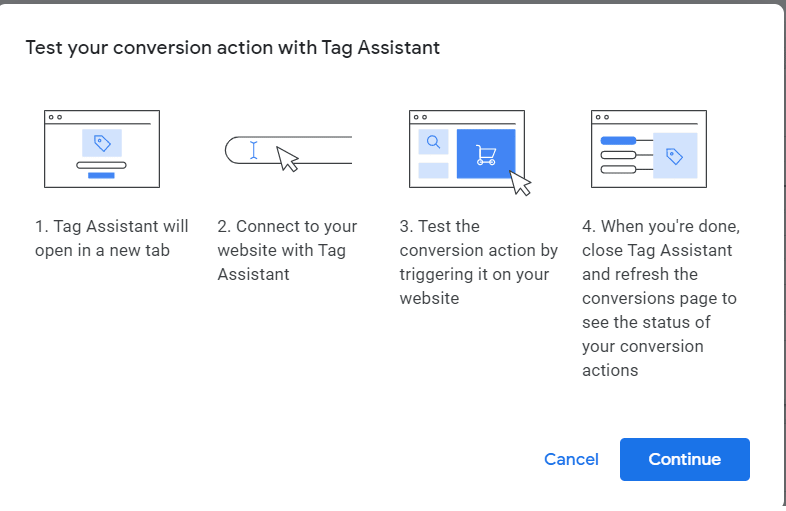Screen dimensions: 786x511
Task: Click the I-beam text cursor in step 2 illustration
Action: (x=253, y=150)
